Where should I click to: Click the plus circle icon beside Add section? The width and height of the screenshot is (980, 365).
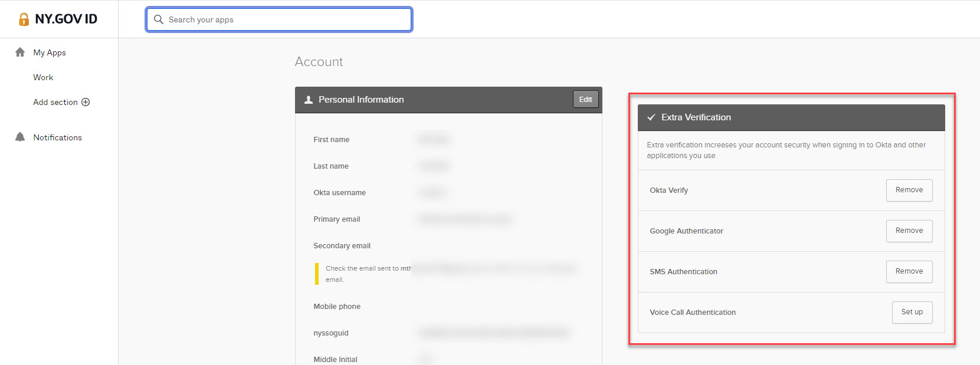click(x=86, y=102)
